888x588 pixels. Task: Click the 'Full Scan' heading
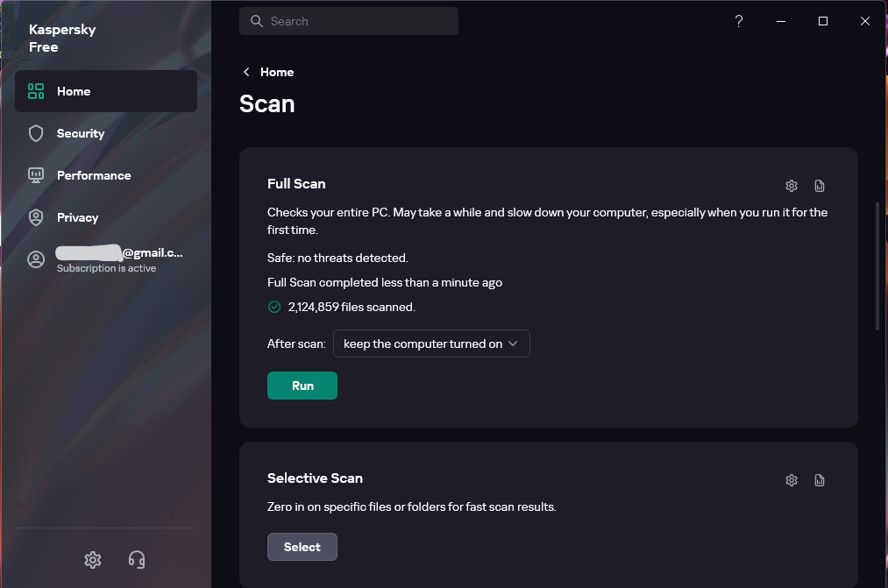tap(296, 183)
